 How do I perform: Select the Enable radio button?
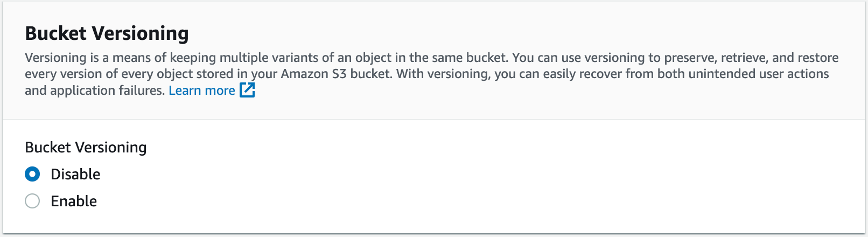click(x=32, y=201)
